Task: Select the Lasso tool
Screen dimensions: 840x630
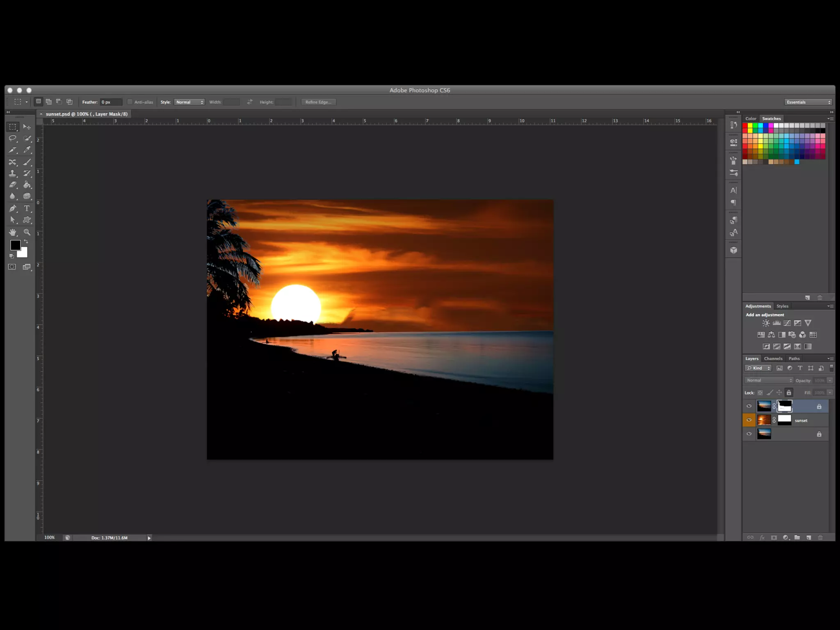Action: coord(13,138)
